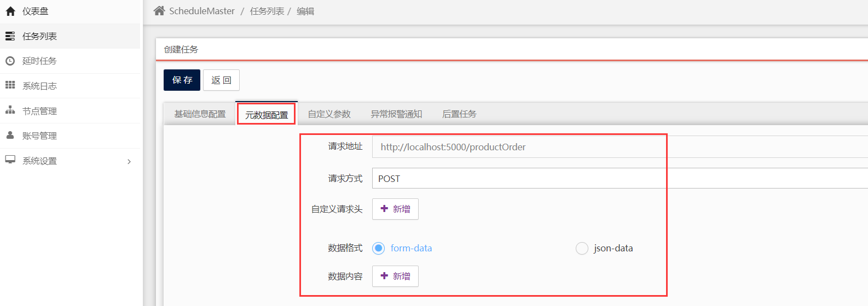Click the dashboard home icon in sidebar
This screenshot has width=868, height=306.
coord(10,11)
